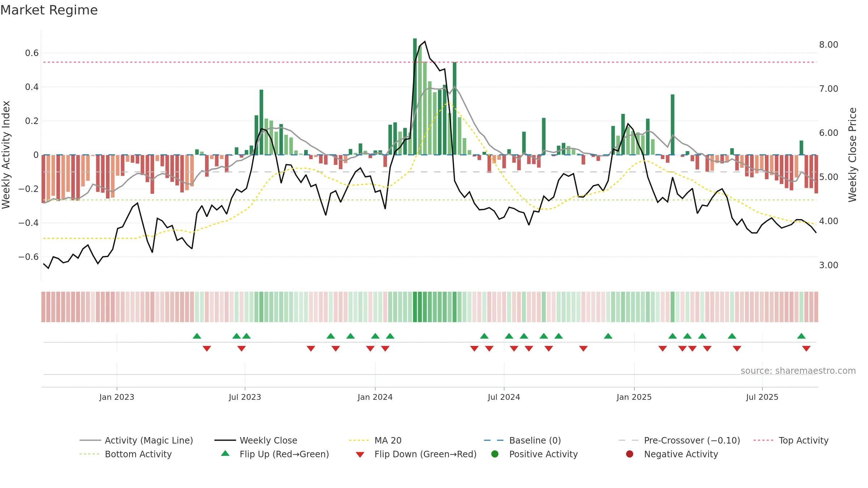Click the Market Regime chart title
This screenshot has width=868, height=488.
49,10
